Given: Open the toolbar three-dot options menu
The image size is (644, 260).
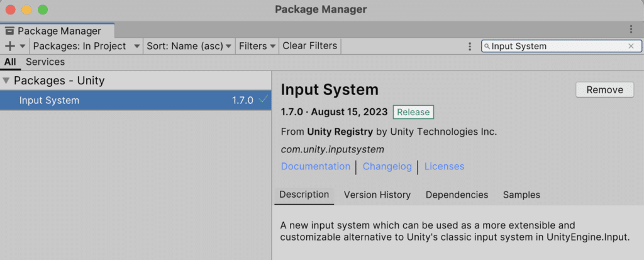Looking at the screenshot, I should 470,46.
